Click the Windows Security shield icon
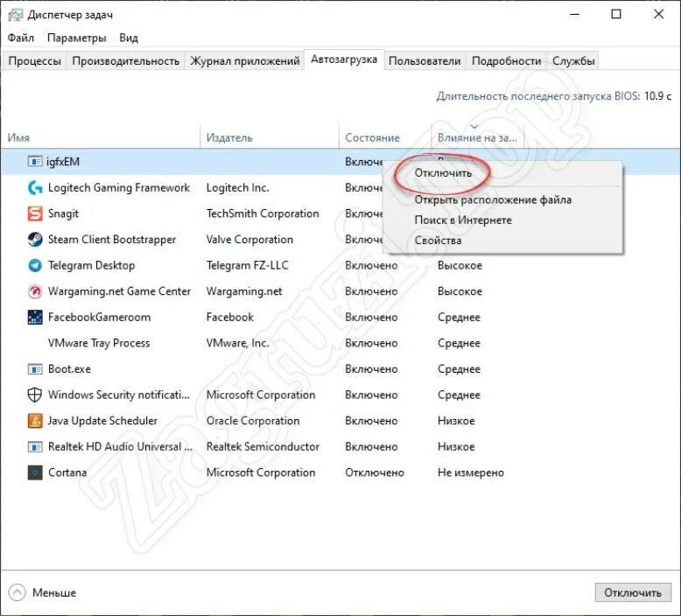This screenshot has width=681, height=616. point(35,395)
